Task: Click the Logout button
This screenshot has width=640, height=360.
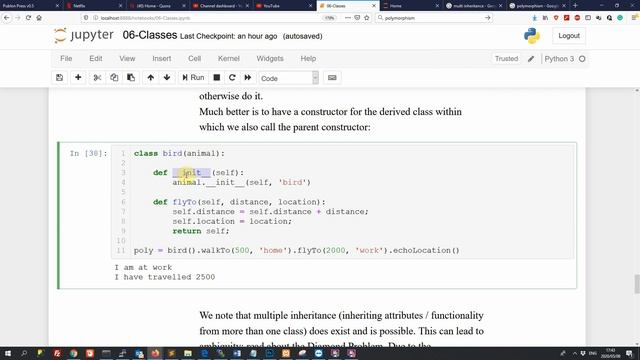Action: click(569, 36)
